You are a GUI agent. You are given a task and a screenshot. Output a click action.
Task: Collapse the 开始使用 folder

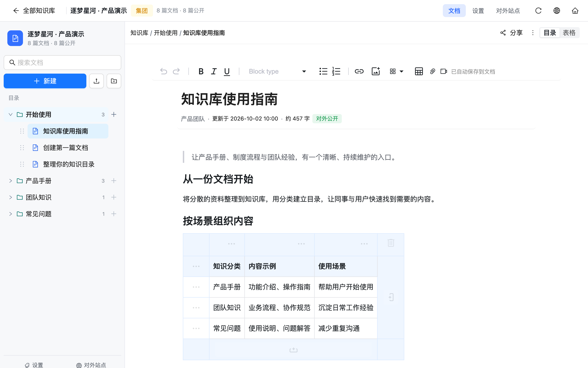[x=10, y=114]
